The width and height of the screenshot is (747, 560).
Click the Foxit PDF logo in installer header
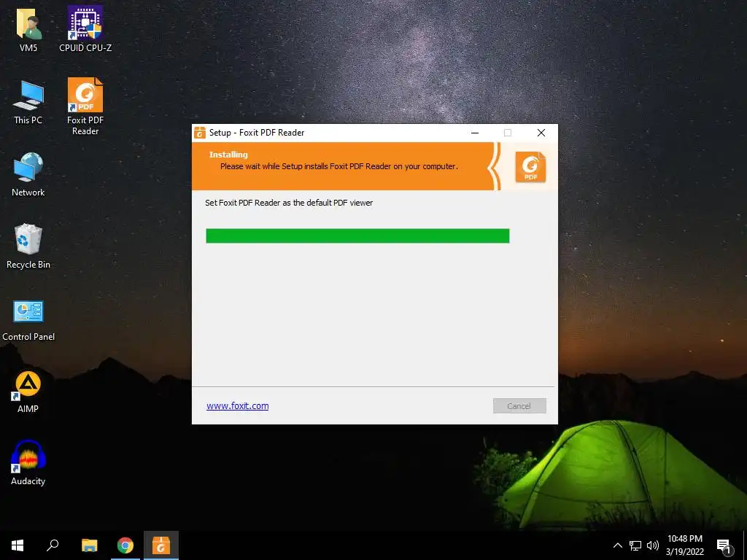point(530,167)
